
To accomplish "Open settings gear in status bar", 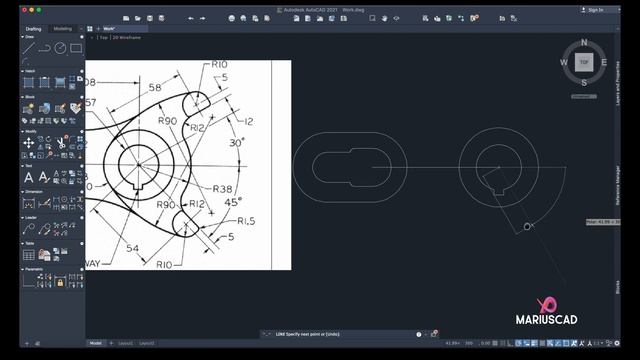I will [x=617, y=343].
